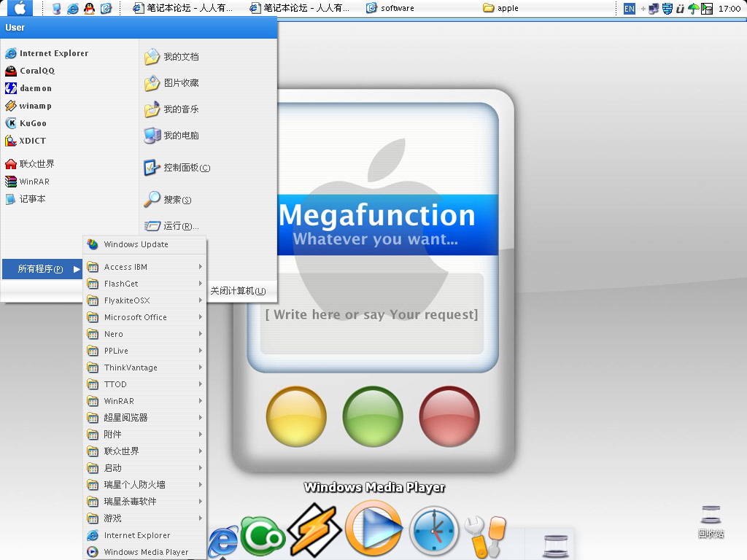The image size is (747, 560).
Task: Click 关闭计算机(U) to shut down
Action: pos(239,291)
